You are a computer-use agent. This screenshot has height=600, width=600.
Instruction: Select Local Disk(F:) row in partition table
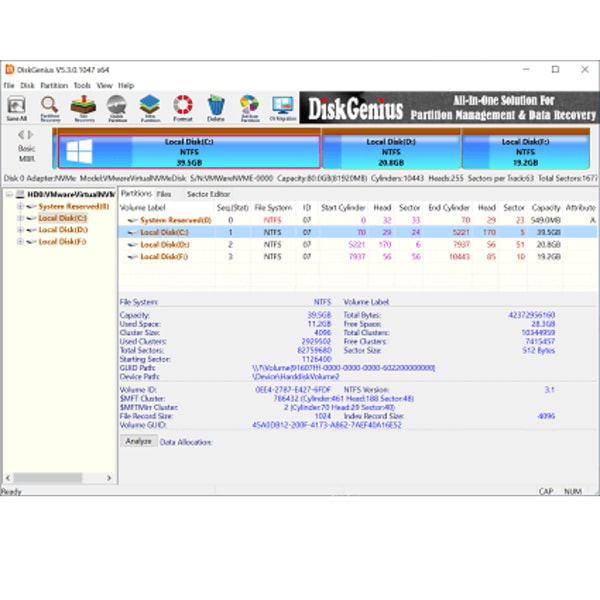(359, 257)
